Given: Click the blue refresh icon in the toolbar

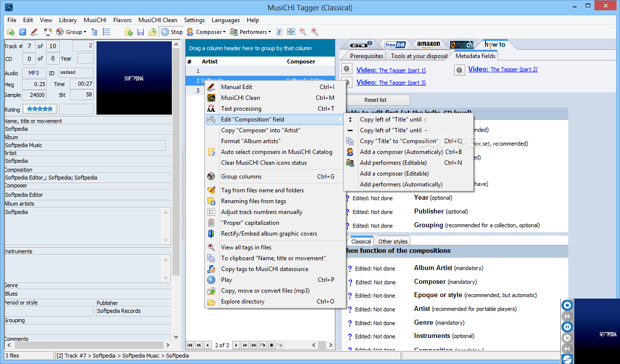Looking at the screenshot, I should coord(23,32).
